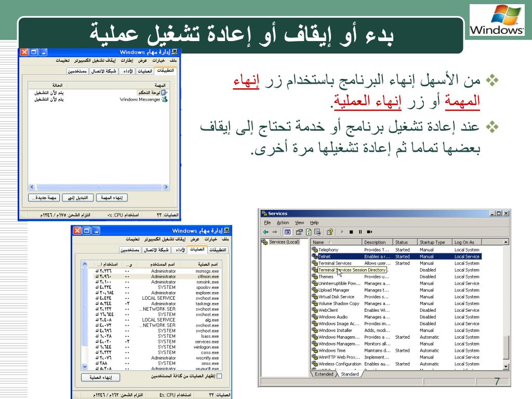The width and height of the screenshot is (532, 399).
Task: Switch to Extended tab in Services
Action: 324,374
